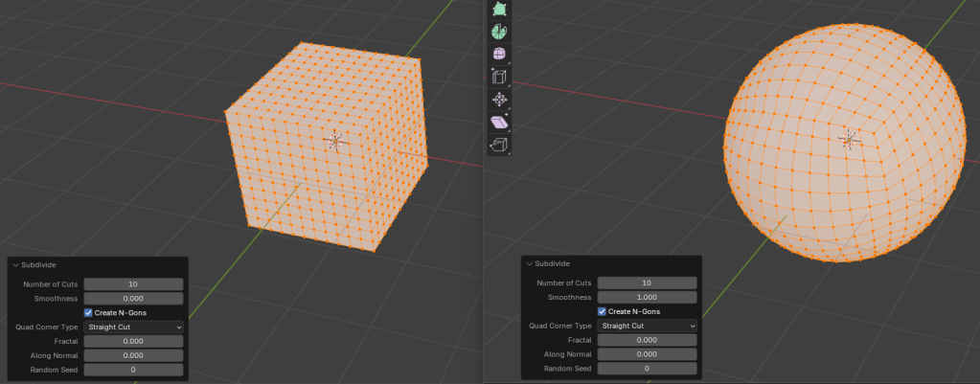
Task: Select the Edge Slide tool
Action: click(499, 77)
